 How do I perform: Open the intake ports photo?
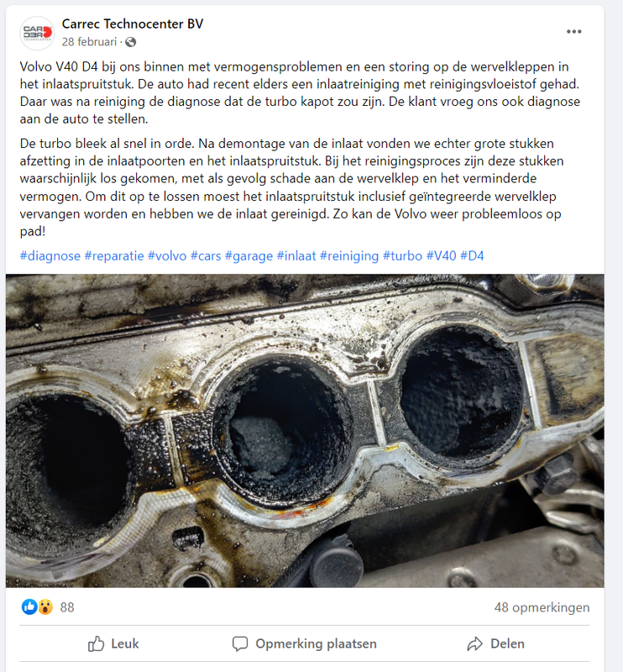tap(305, 430)
